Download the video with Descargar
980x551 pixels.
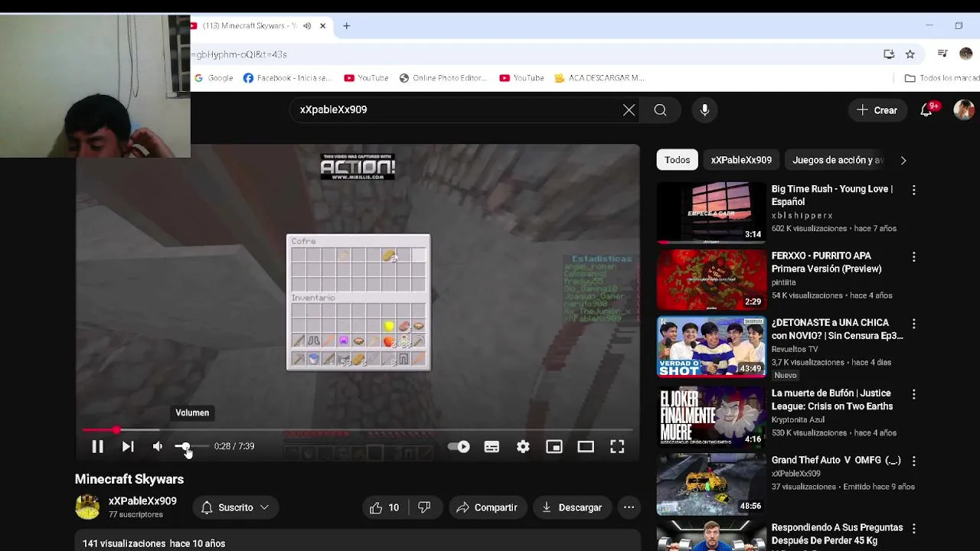tap(571, 507)
